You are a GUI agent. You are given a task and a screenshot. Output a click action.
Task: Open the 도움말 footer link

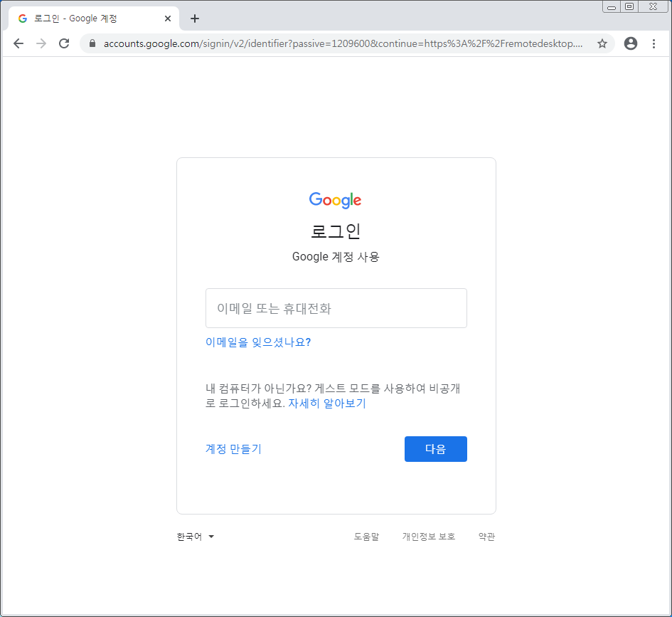tap(366, 537)
